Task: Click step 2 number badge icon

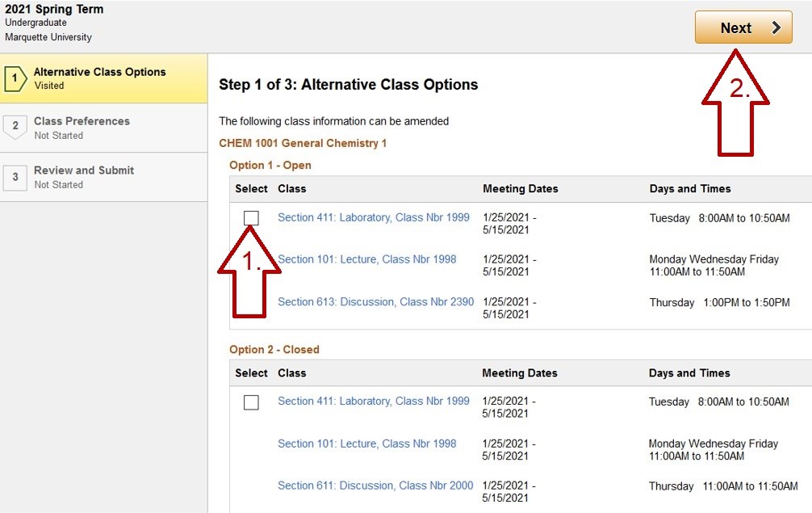Action: click(15, 127)
